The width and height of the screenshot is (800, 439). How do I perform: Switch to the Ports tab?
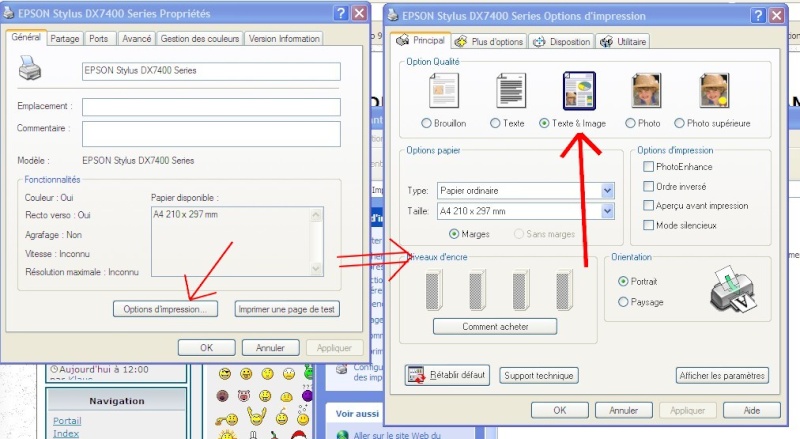pos(98,38)
